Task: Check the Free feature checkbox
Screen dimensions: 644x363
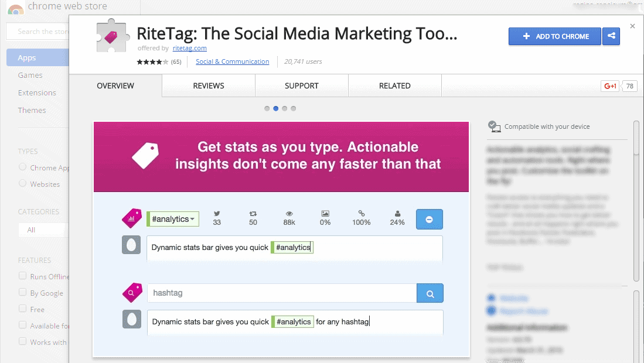Action: pos(23,309)
